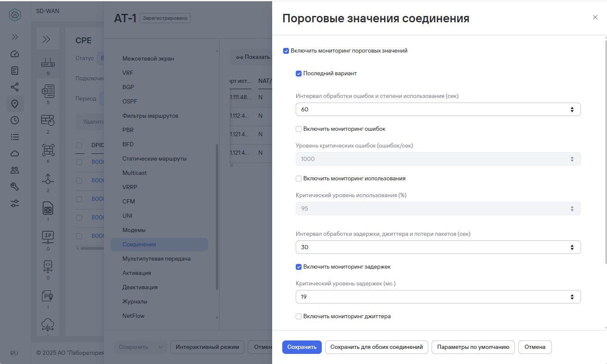
Task: Click the stepper arrows on the delay level 19 field
Action: tap(572, 297)
